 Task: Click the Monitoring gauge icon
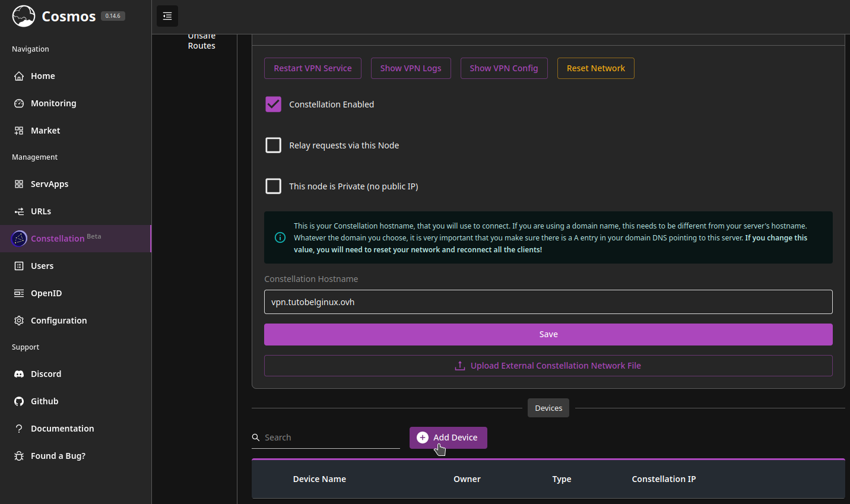(19, 103)
